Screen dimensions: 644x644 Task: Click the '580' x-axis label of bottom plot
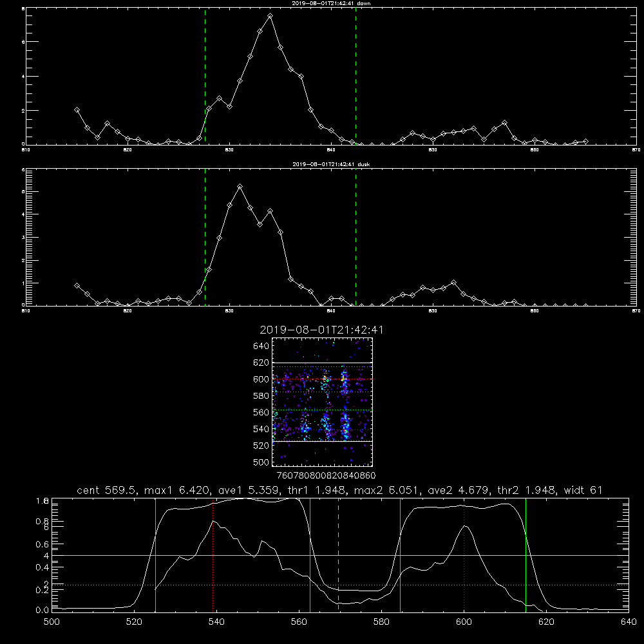tap(381, 622)
